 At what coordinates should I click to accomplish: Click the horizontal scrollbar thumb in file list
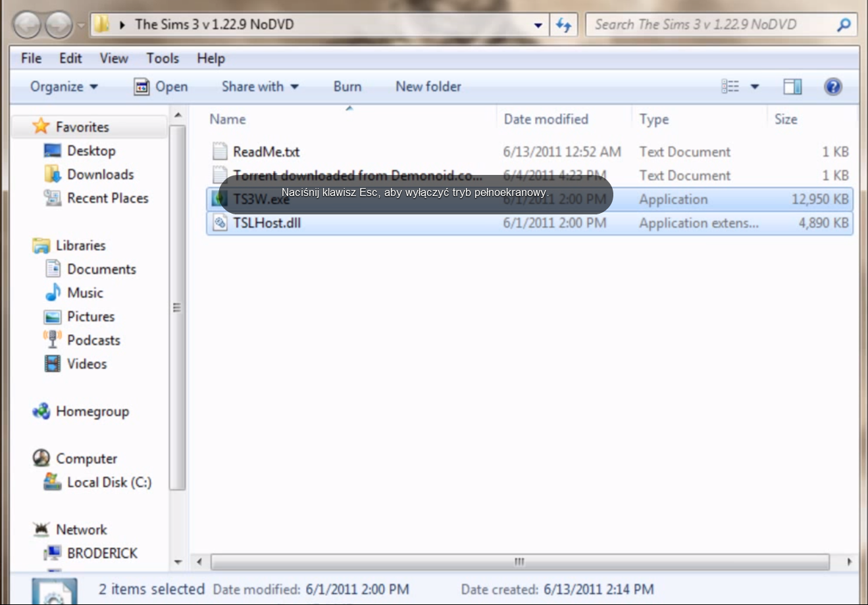coord(520,562)
